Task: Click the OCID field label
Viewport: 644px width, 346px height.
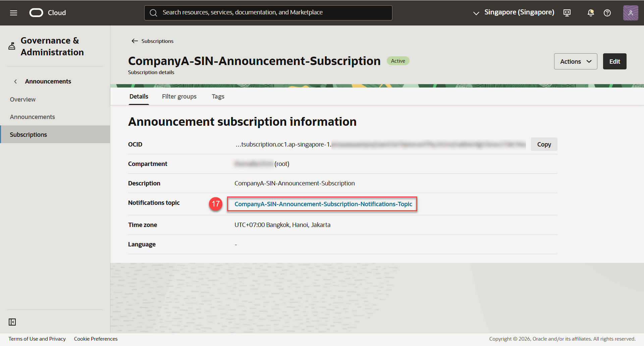Action: (135, 145)
